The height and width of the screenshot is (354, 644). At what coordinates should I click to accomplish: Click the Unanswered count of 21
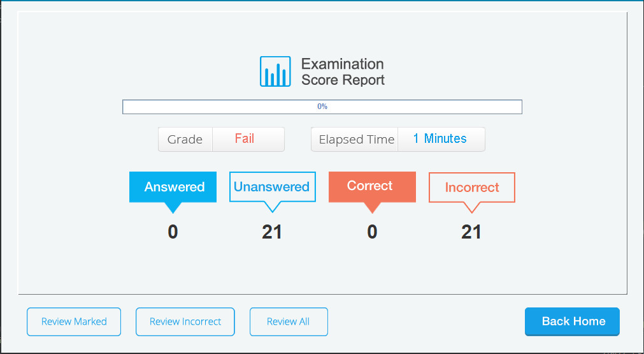click(272, 232)
